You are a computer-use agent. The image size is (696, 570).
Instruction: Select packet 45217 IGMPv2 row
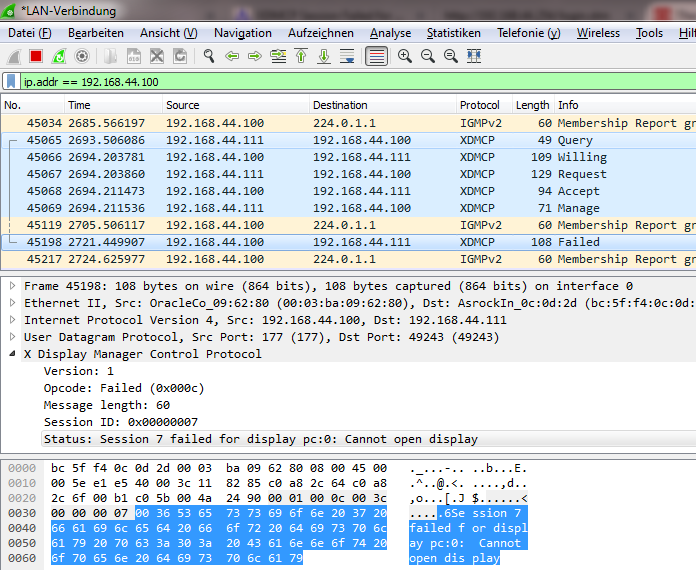tap(349, 259)
